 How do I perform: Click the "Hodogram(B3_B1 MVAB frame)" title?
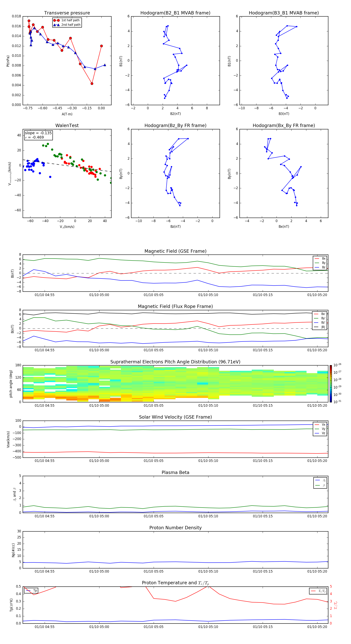tap(284, 13)
